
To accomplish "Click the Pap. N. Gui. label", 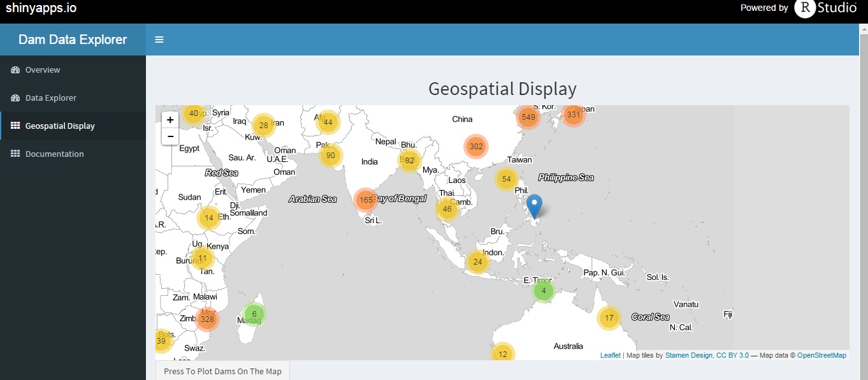I will (604, 273).
